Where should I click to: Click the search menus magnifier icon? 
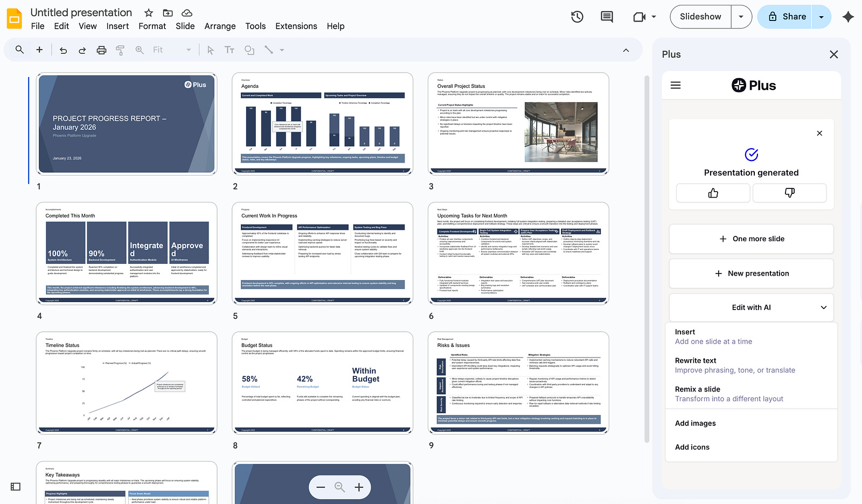point(19,50)
